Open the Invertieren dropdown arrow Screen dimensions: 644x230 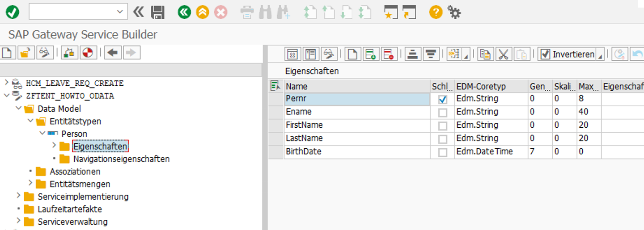click(600, 54)
